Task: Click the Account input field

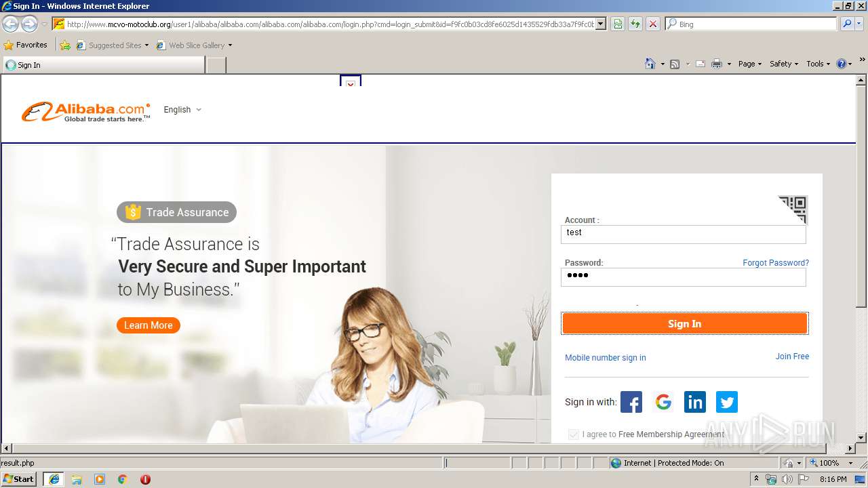Action: (684, 234)
